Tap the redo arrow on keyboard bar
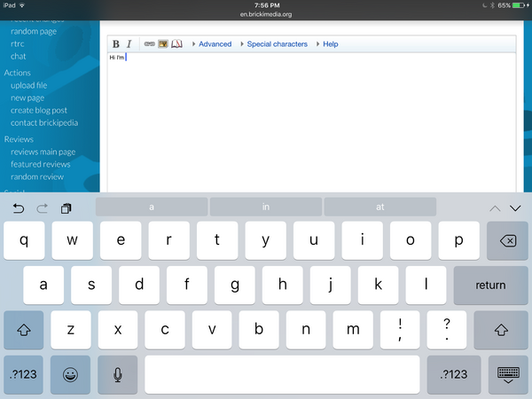This screenshot has height=399, width=532. coord(42,208)
